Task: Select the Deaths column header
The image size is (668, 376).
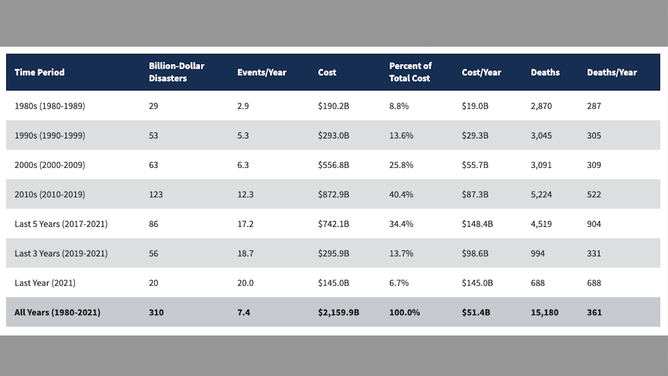Action: point(545,72)
